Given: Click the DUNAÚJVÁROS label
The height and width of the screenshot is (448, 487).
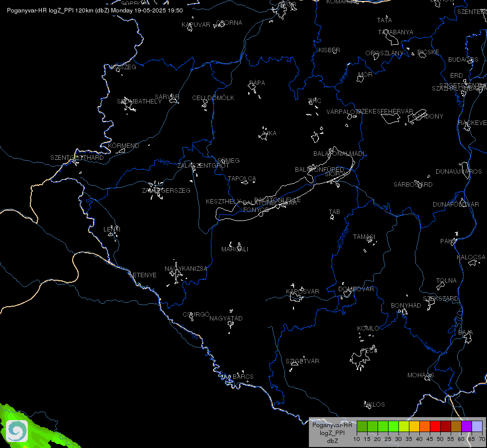Looking at the screenshot, I should click(x=459, y=172).
